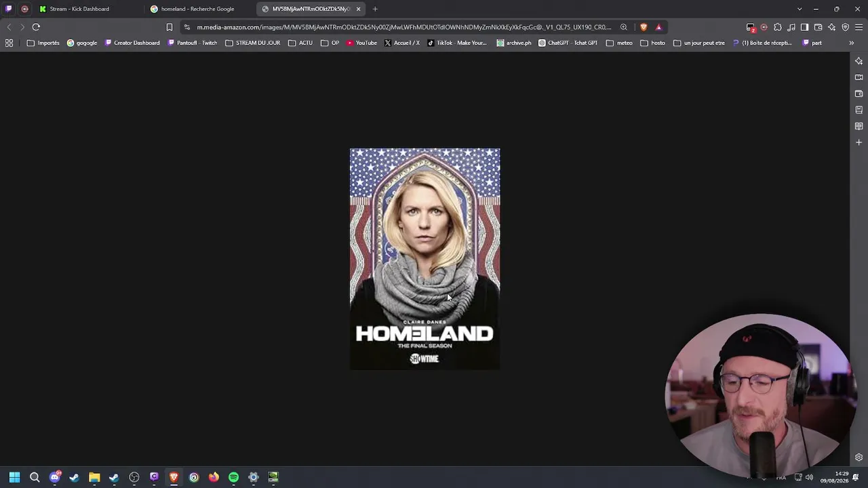
Task: Open the archive.ph bookmark
Action: 514,43
